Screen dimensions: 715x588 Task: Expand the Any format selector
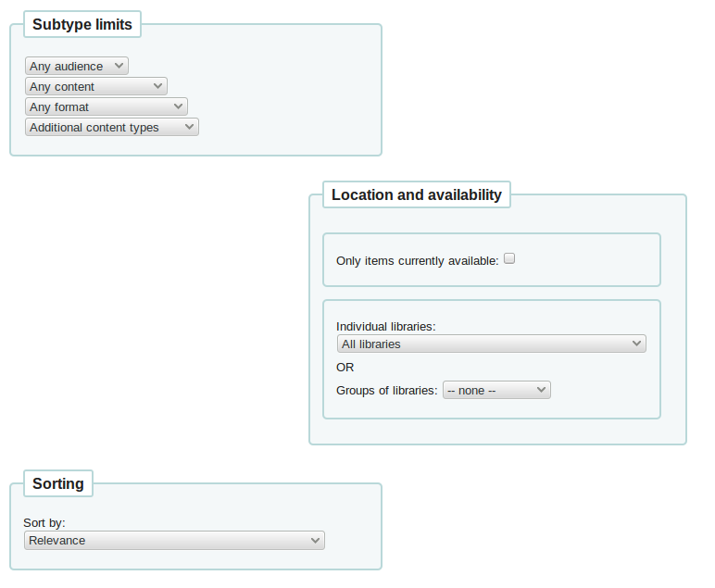click(x=106, y=107)
